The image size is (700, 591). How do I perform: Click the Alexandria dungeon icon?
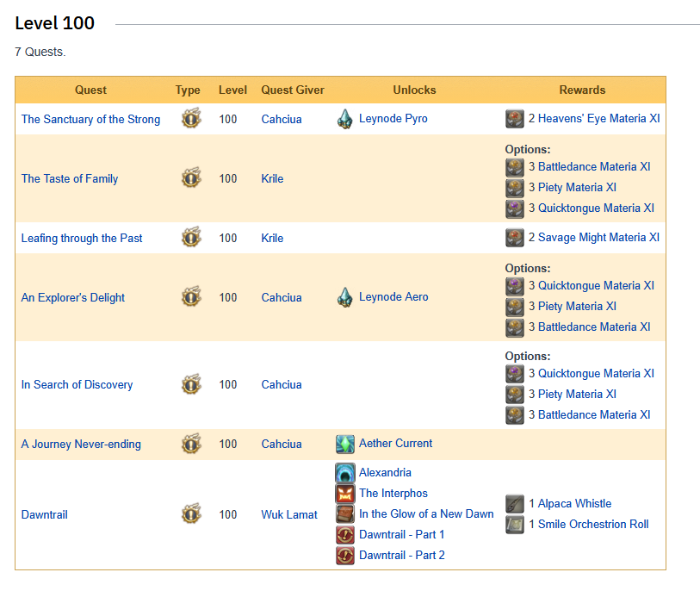coord(345,473)
